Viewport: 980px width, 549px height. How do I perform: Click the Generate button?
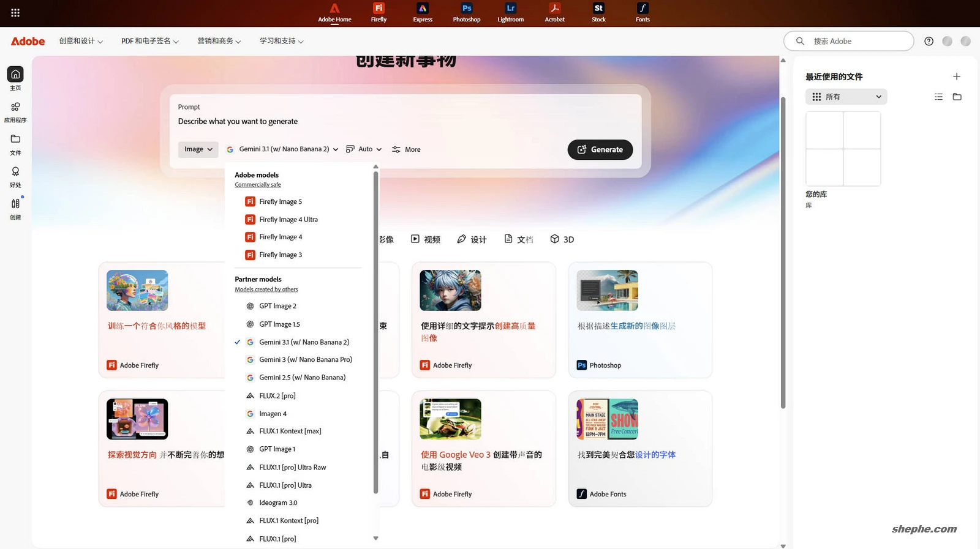[x=600, y=149]
